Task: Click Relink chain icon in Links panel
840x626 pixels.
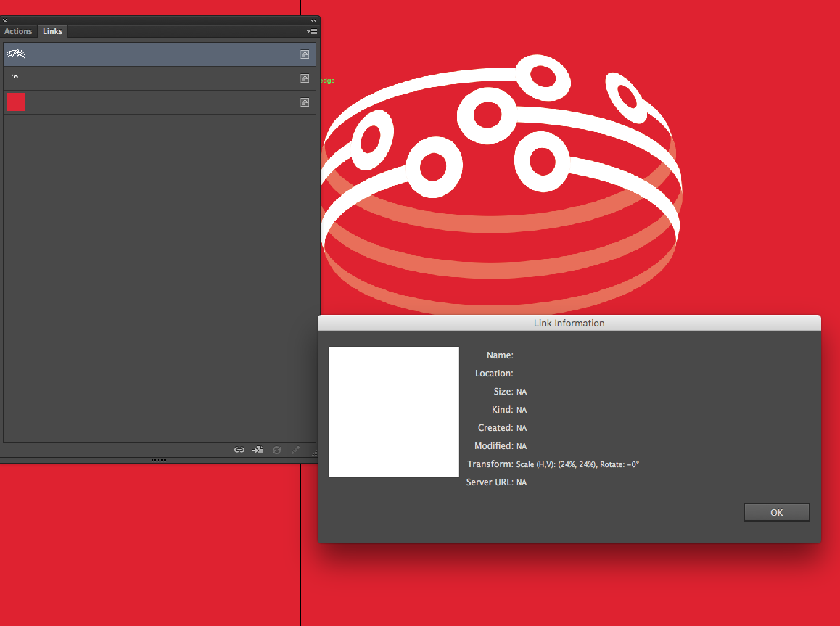Action: [239, 450]
